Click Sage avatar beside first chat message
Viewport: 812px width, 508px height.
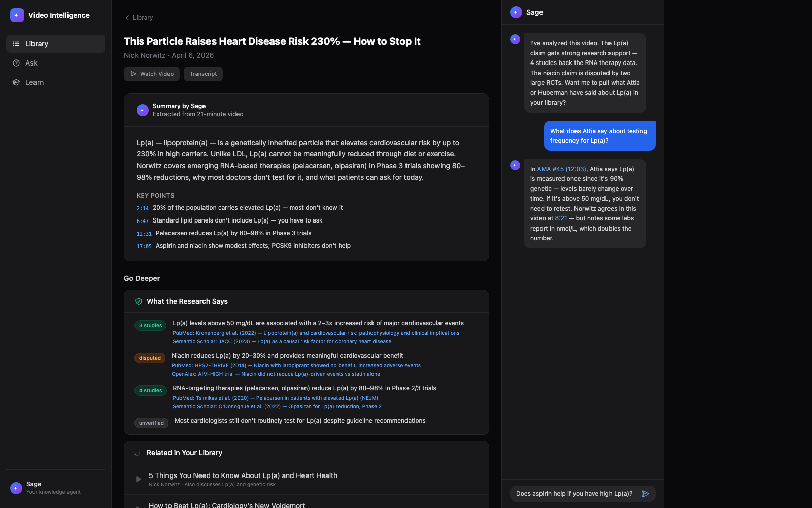tap(515, 39)
